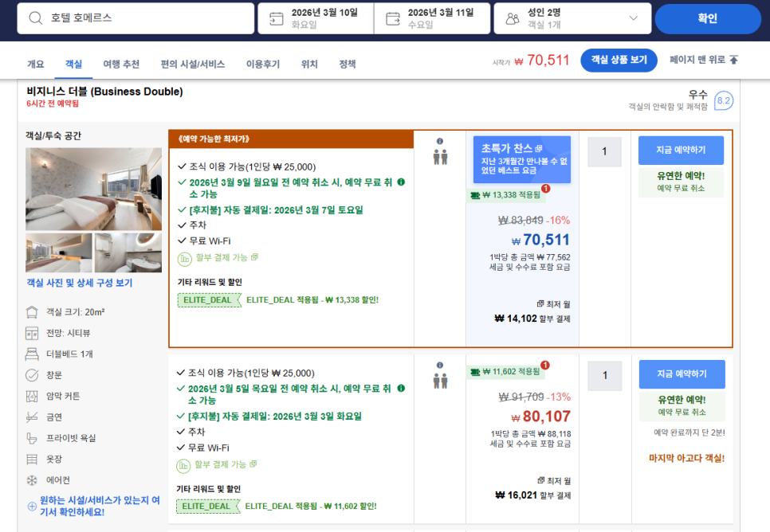Screen dimensions: 770x532
Task: Click the occupancy info icon, first offer
Action: point(440,141)
